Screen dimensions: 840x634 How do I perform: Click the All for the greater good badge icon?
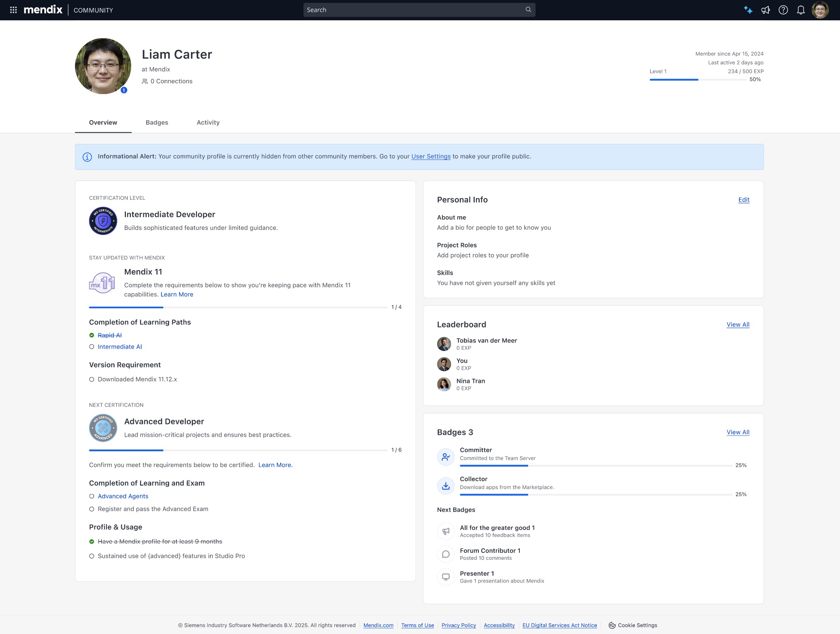446,531
